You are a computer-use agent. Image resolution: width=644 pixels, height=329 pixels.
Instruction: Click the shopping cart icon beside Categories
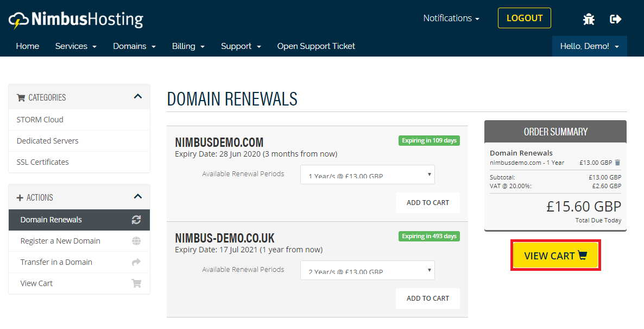coord(21,97)
